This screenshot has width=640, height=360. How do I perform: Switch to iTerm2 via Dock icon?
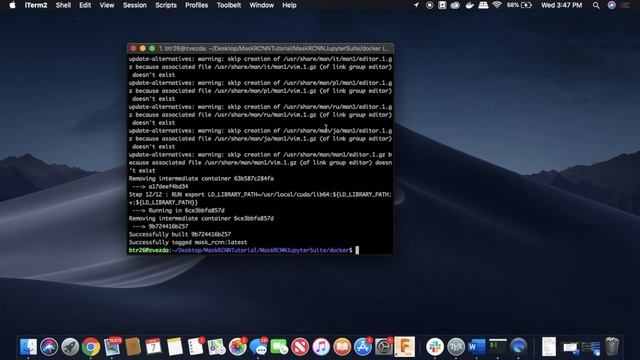pyautogui.click(x=498, y=347)
